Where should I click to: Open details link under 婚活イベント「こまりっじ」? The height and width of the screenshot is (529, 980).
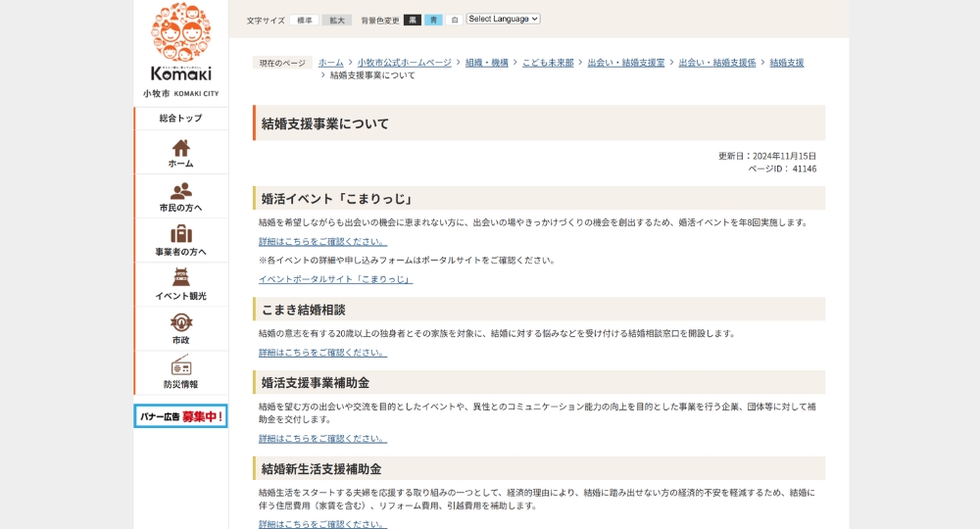click(x=322, y=241)
